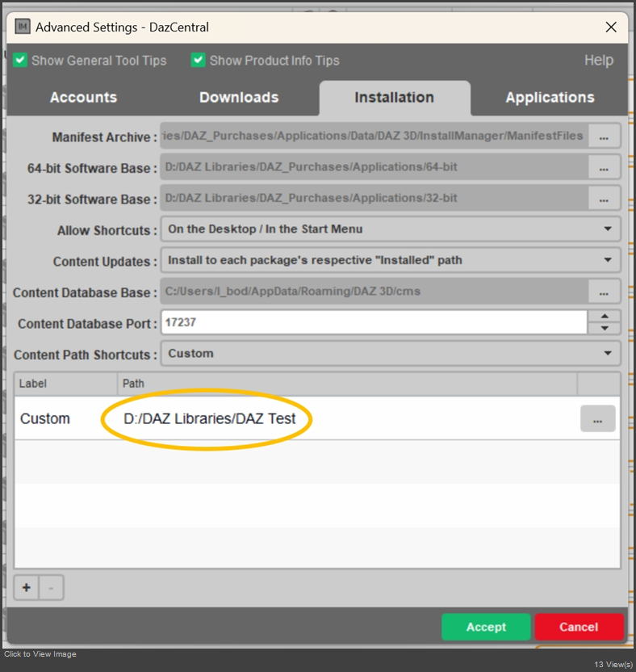Add a new content path with plus

point(27,587)
